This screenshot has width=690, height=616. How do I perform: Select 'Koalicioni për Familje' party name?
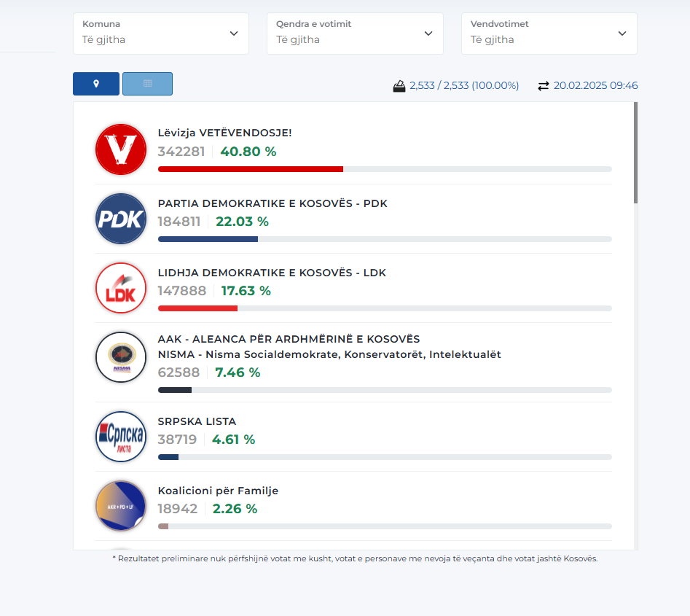click(x=219, y=491)
